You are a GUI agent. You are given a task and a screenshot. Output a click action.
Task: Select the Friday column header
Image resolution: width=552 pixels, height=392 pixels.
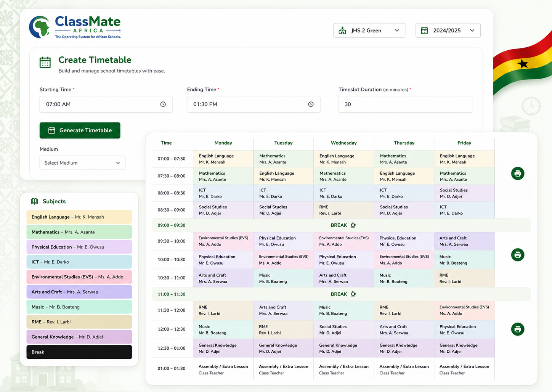464,143
